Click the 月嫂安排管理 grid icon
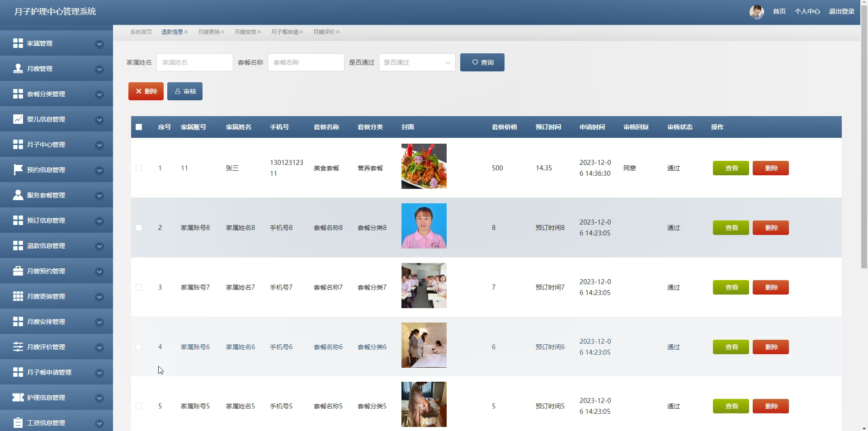The height and width of the screenshot is (431, 868). [18, 322]
